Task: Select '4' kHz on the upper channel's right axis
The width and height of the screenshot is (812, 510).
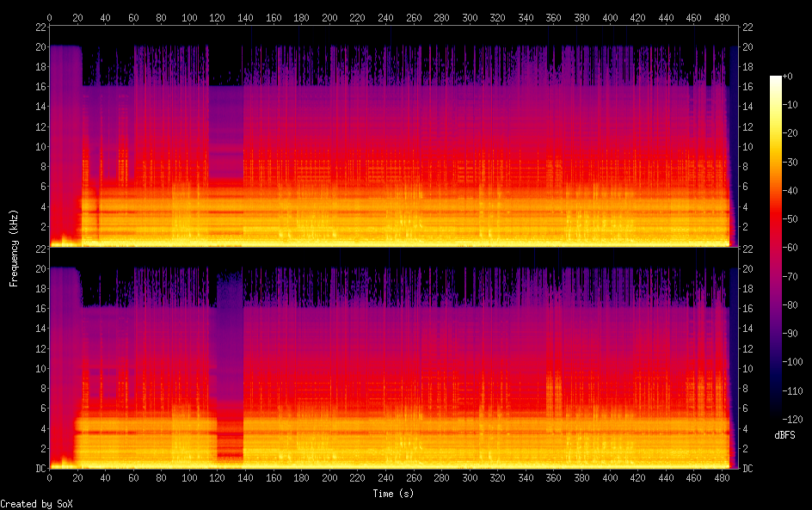Action: click(x=745, y=206)
